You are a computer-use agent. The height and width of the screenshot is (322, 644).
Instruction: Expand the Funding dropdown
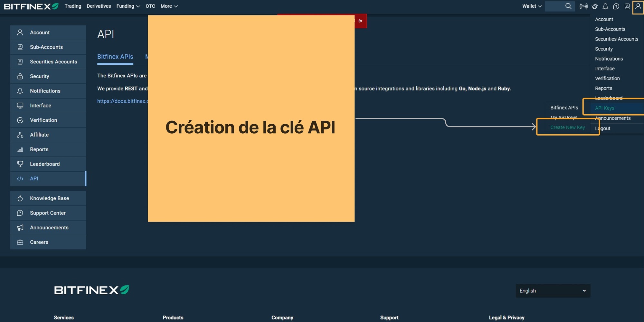128,6
